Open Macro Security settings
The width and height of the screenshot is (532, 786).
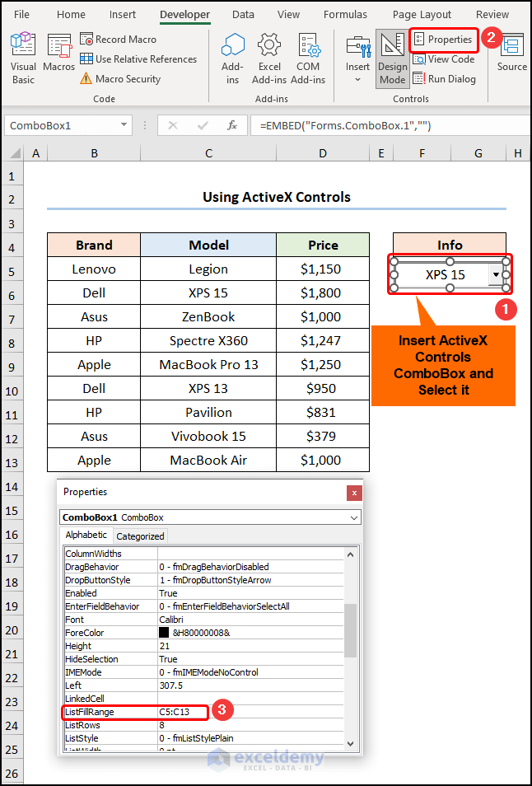coord(120,79)
